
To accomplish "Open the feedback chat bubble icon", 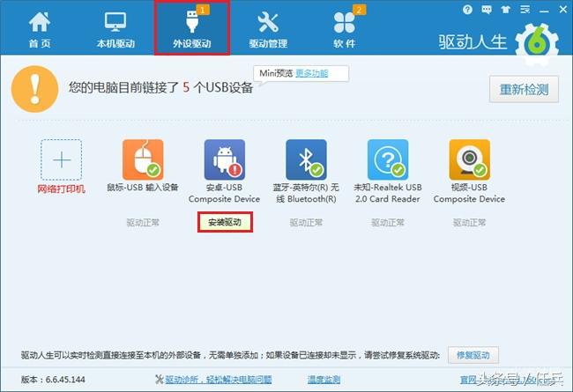I will point(487,10).
